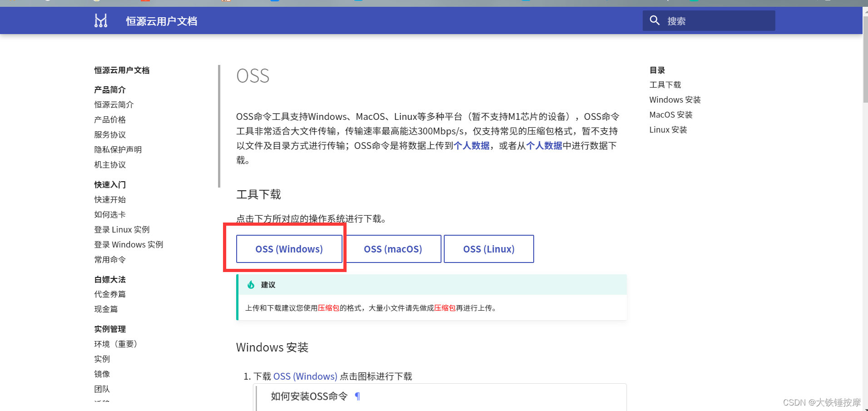This screenshot has height=411, width=868.
Task: Open 如何选卡 sidebar item
Action: 110,215
